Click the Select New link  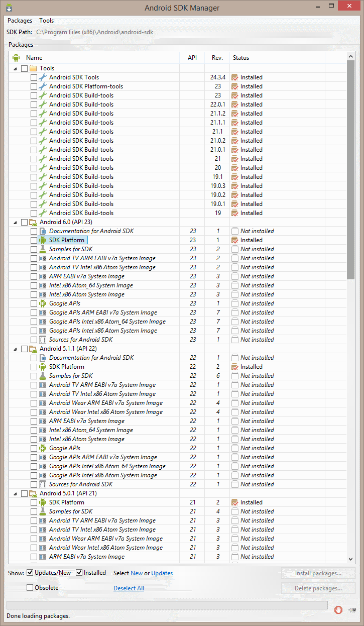[137, 573]
